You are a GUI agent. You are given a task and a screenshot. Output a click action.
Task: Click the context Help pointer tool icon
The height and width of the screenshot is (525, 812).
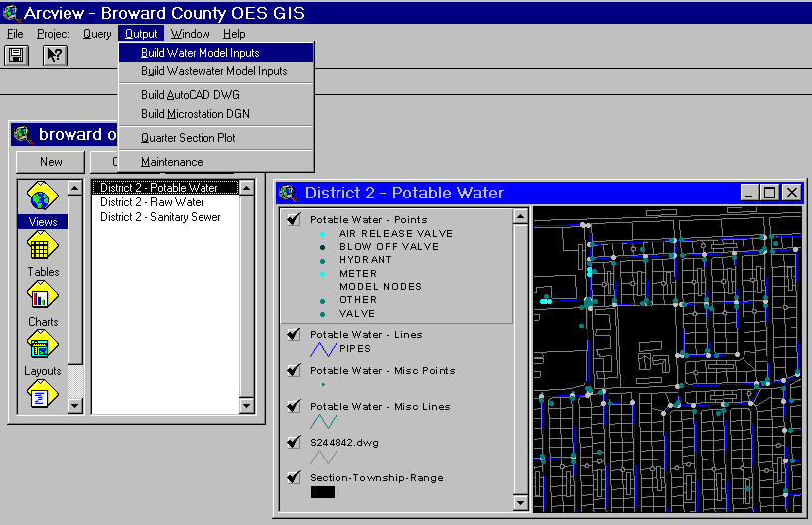55,55
